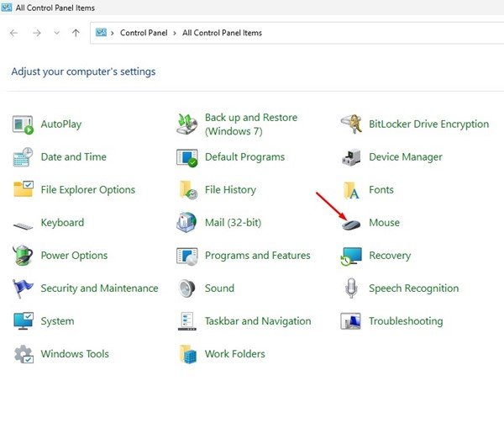
Task: Open File Explorer Options link
Action: point(88,190)
